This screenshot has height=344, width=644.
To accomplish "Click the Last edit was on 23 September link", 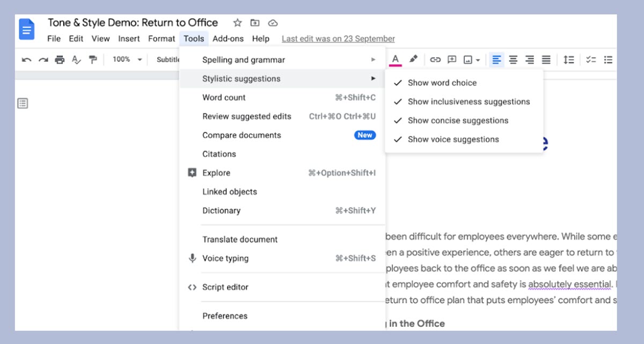I will 338,39.
